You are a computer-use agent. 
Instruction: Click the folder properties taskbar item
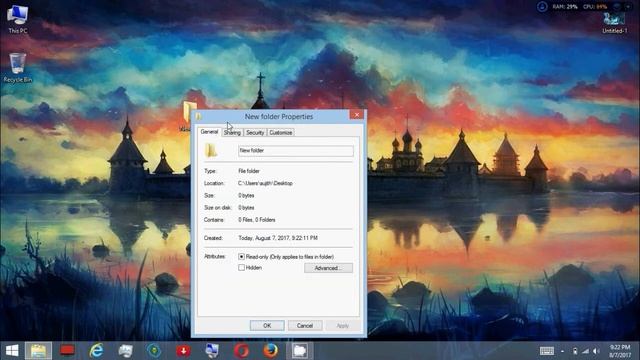point(300,351)
